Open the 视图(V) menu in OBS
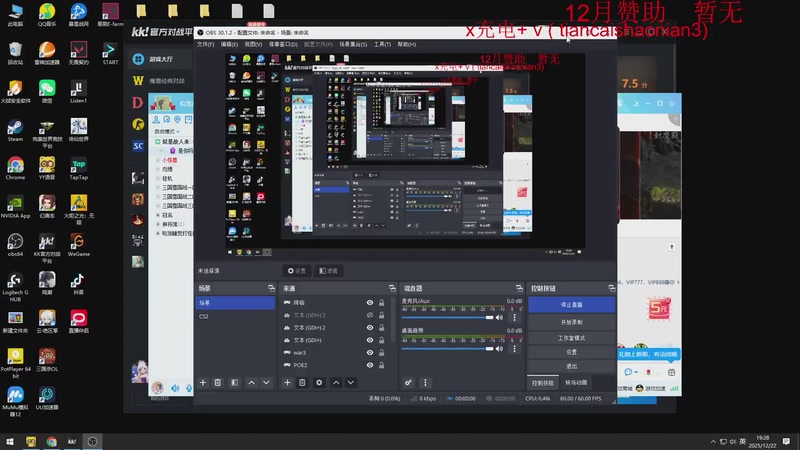This screenshot has height=450, width=800. tap(253, 44)
